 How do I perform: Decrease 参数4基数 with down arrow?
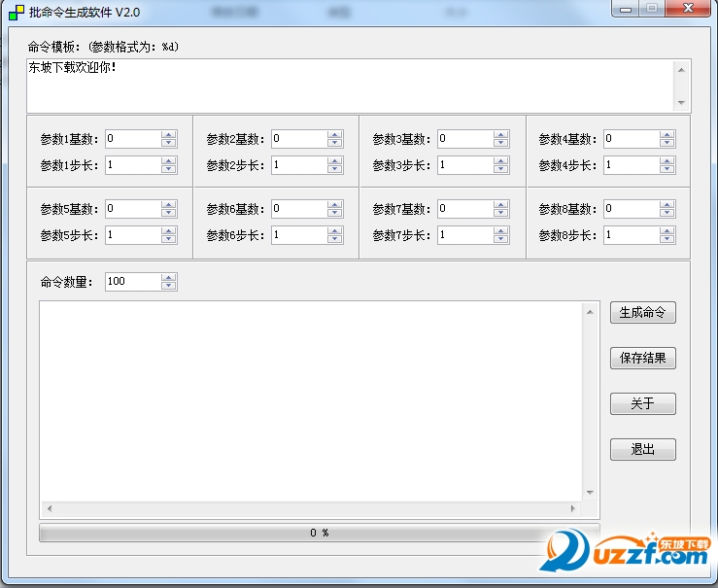click(667, 143)
